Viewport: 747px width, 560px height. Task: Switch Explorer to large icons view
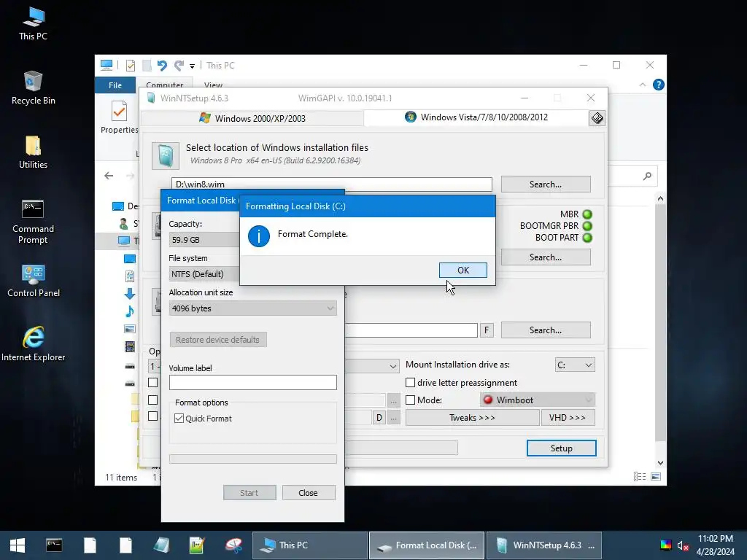click(656, 477)
